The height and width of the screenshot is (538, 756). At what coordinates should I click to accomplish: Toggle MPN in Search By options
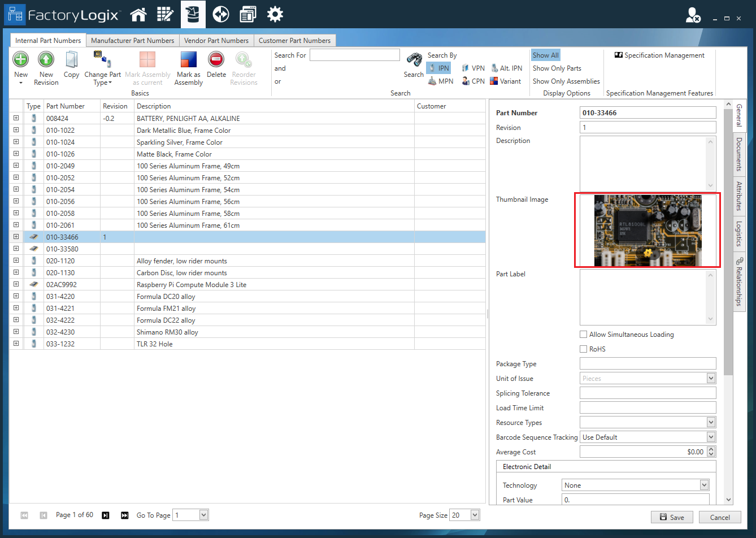[441, 81]
